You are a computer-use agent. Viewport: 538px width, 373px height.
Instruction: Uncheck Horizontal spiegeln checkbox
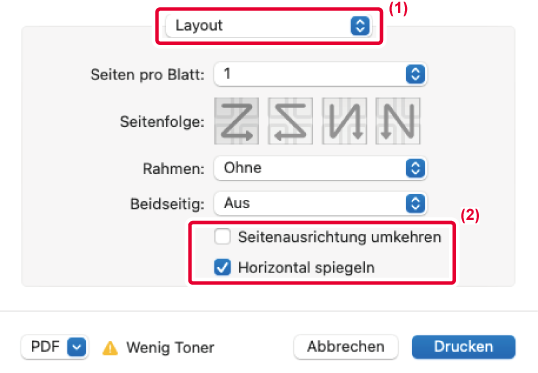[x=222, y=267]
